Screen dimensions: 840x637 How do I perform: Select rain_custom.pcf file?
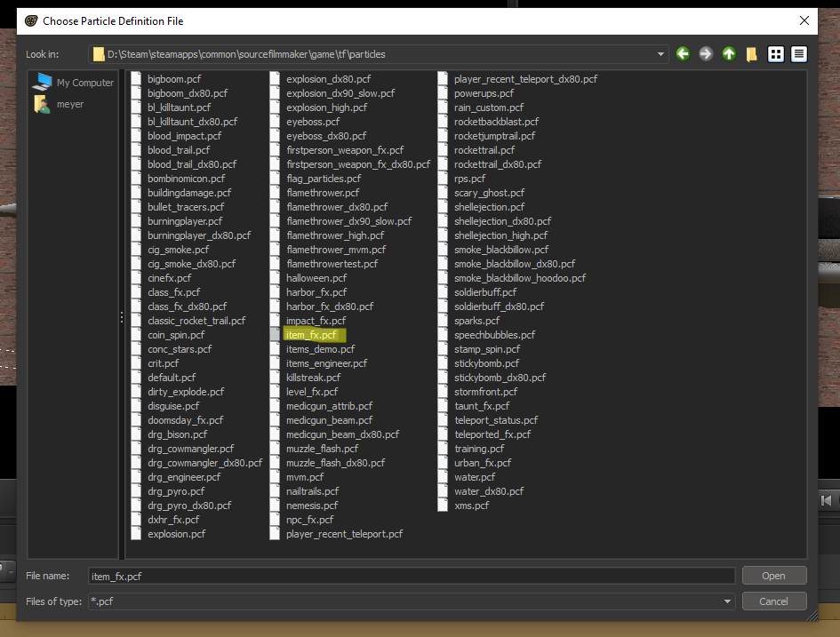[x=489, y=107]
